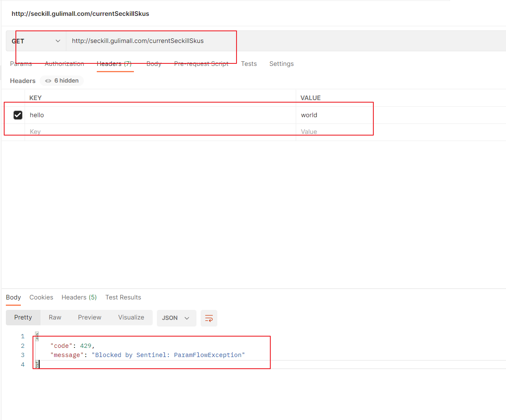The height and width of the screenshot is (420, 506).
Task: Toggle the line wrap icon
Action: tap(209, 318)
